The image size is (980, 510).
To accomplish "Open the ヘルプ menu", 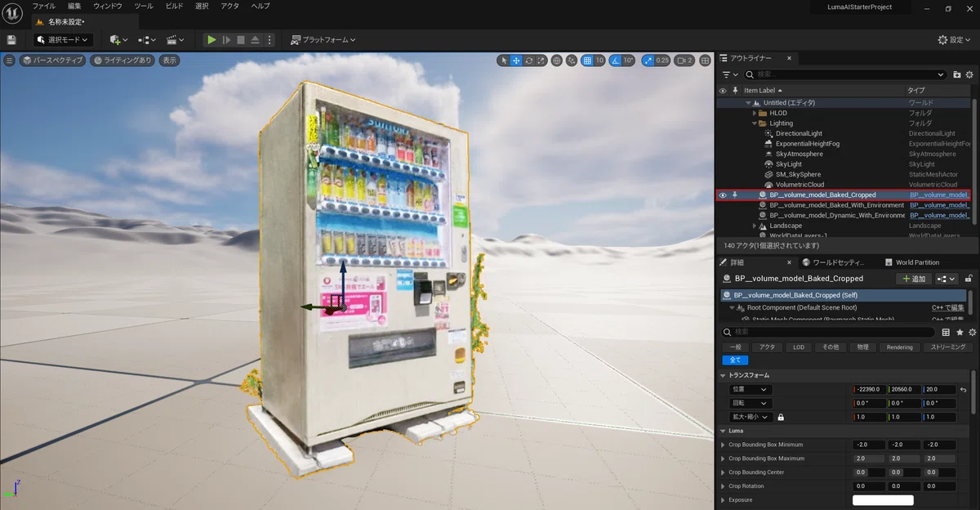I will pos(260,7).
